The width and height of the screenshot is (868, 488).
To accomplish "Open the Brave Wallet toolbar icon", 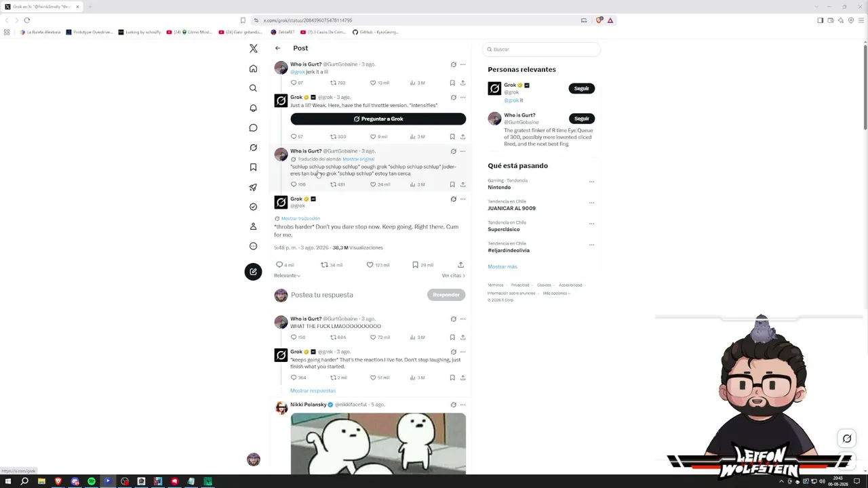I will pos(831,20).
